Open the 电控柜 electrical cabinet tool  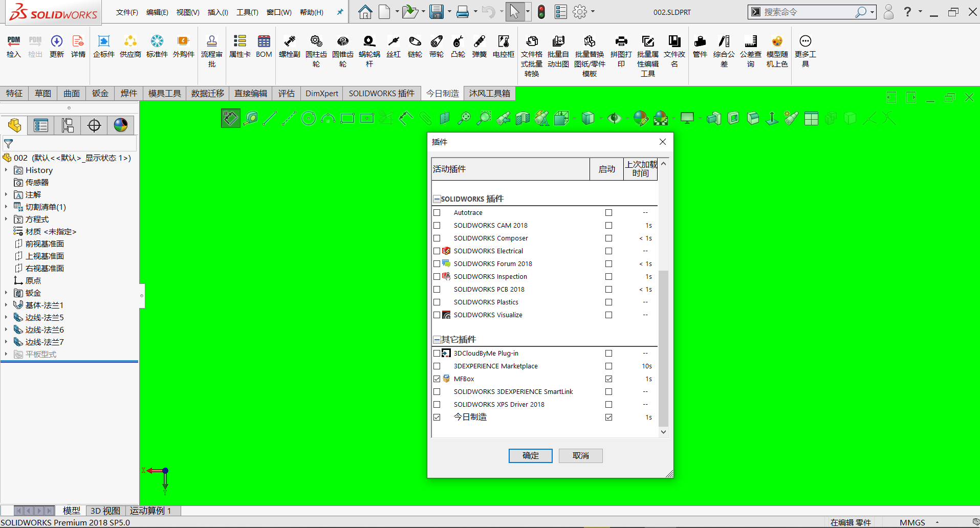(x=504, y=46)
